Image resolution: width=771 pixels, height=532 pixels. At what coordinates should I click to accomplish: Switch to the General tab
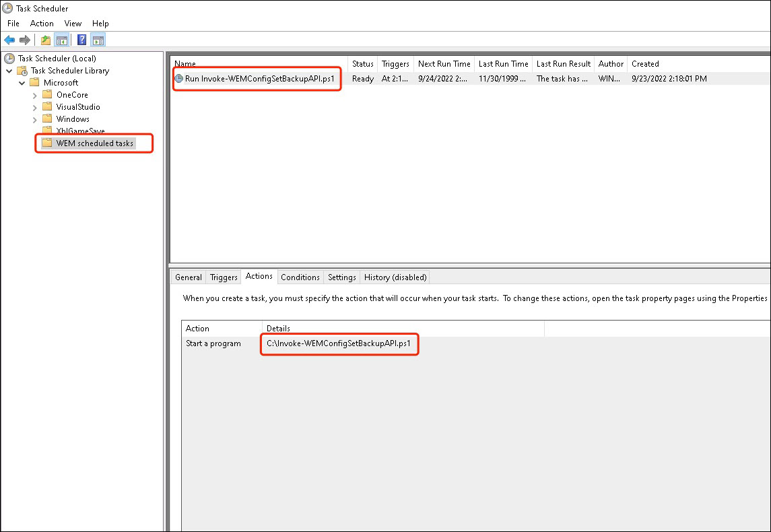[x=189, y=277]
